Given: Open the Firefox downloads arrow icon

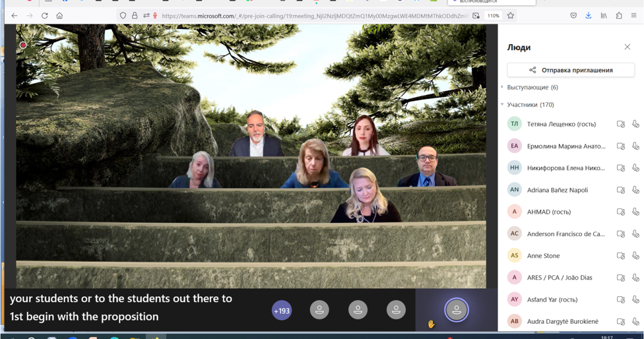Looking at the screenshot, I should click(x=588, y=16).
